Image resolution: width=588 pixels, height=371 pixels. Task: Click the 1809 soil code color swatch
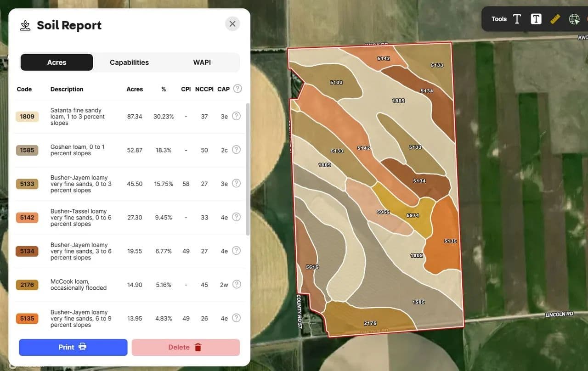pyautogui.click(x=27, y=117)
